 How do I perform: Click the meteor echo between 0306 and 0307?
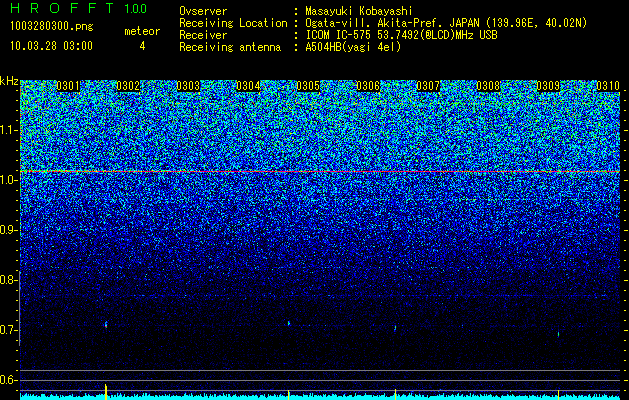coord(395,328)
